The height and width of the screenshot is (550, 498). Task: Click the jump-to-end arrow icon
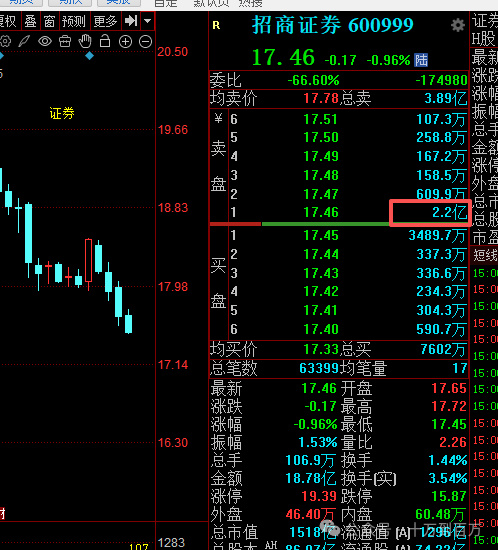[131, 21]
